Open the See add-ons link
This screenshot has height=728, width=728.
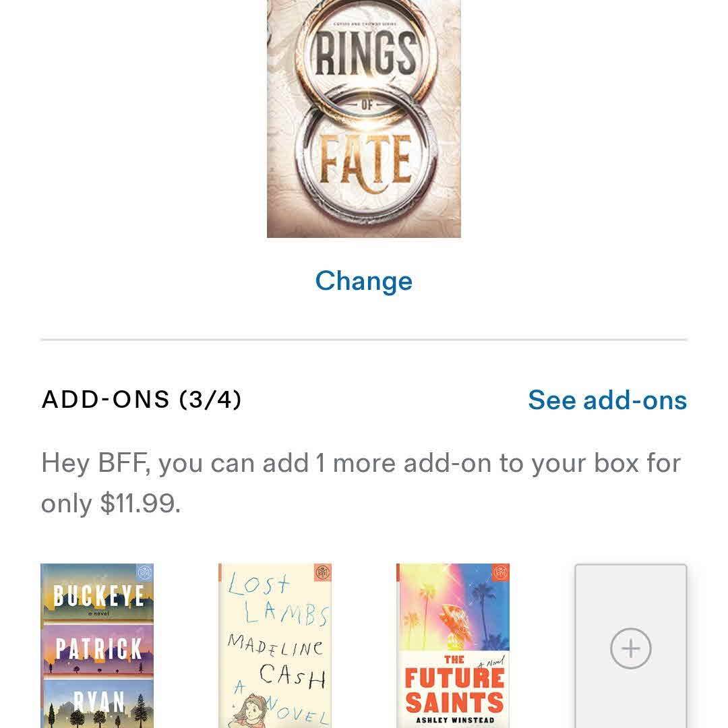point(607,400)
